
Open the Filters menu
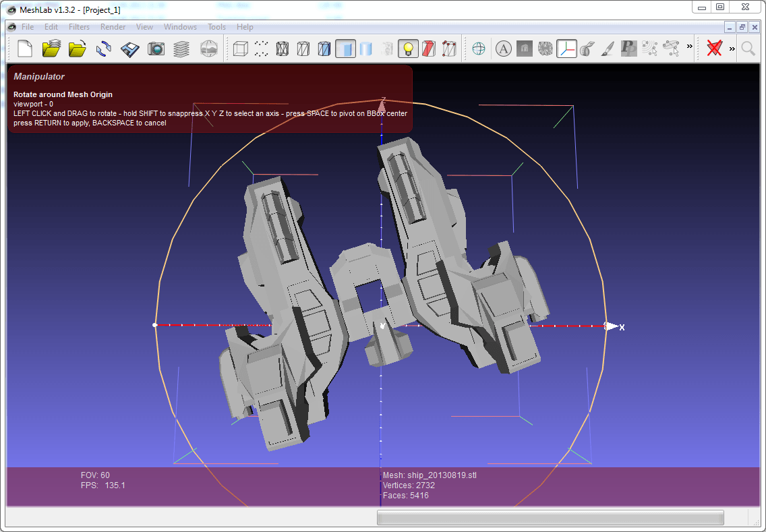(x=79, y=27)
